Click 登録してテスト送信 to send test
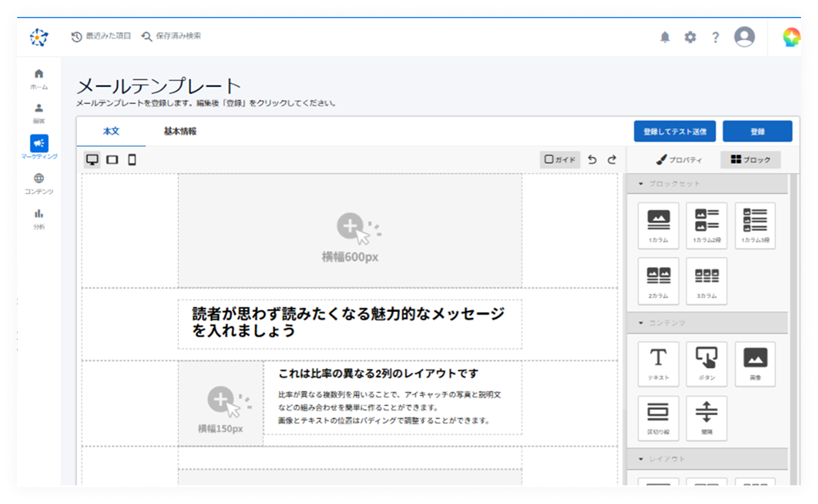The image size is (818, 504). (x=674, y=131)
